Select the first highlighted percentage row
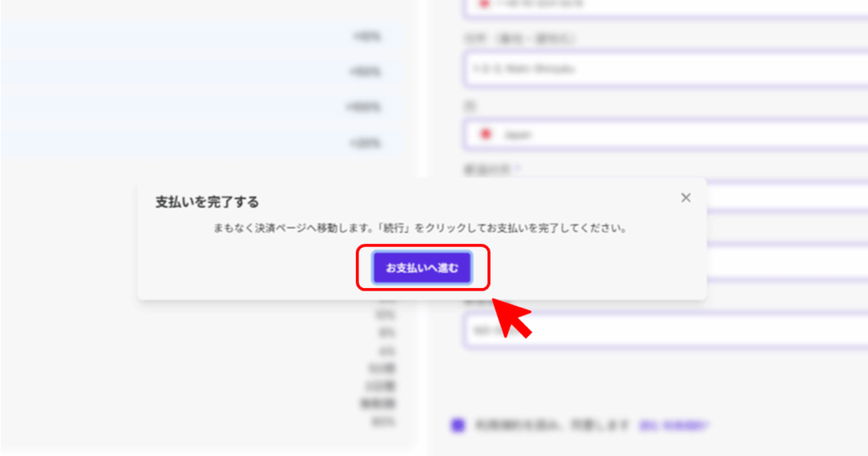The width and height of the screenshot is (868, 456). (200, 36)
